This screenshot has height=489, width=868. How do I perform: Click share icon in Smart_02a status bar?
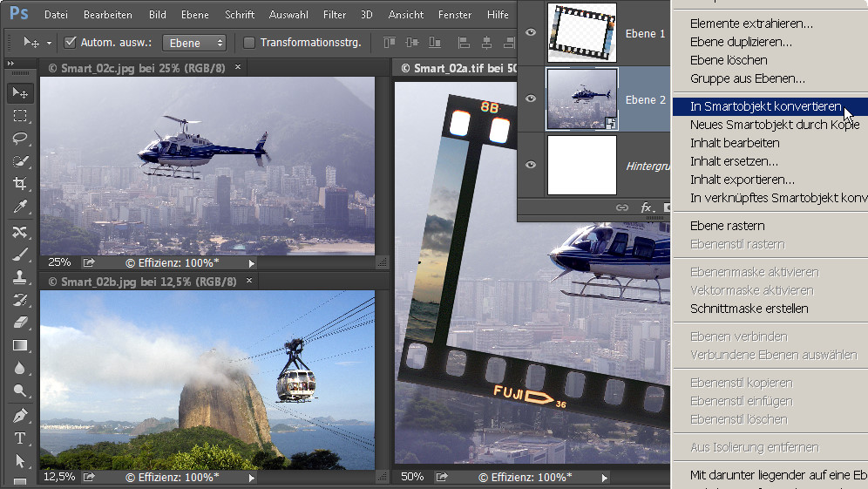coord(442,477)
